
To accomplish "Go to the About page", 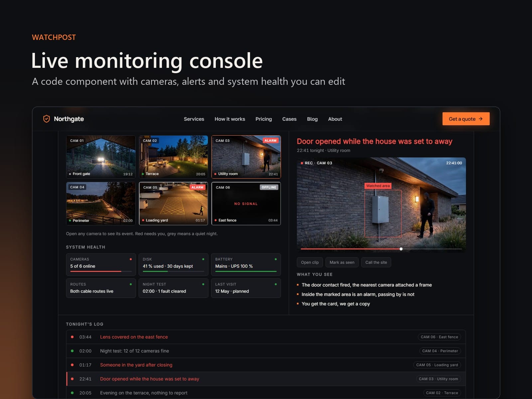I will 335,119.
